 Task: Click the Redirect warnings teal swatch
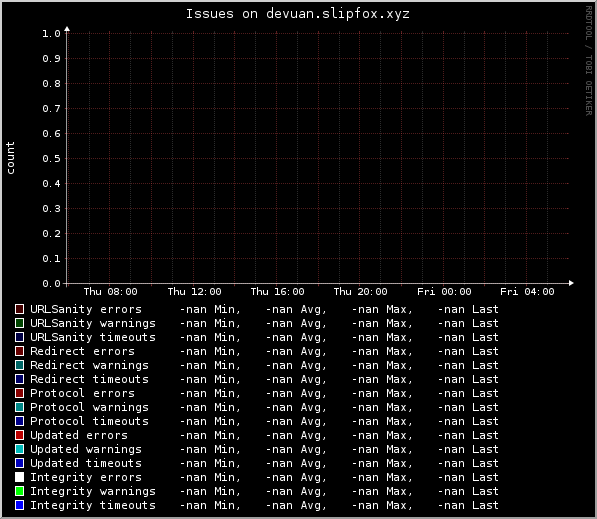pos(19,365)
